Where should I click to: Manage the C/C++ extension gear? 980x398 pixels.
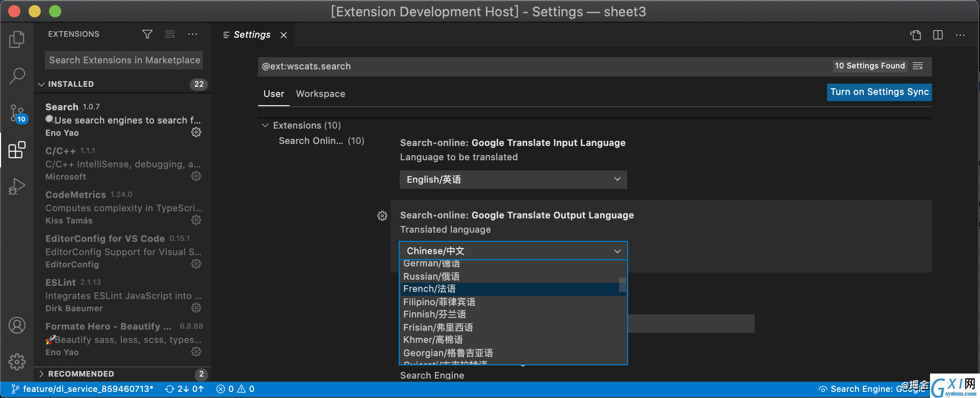point(196,176)
